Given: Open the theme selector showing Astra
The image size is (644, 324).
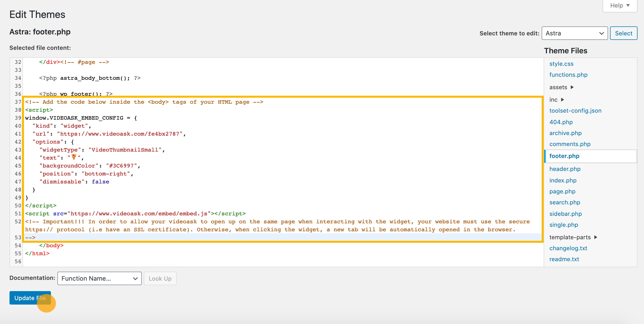Looking at the screenshot, I should 574,33.
